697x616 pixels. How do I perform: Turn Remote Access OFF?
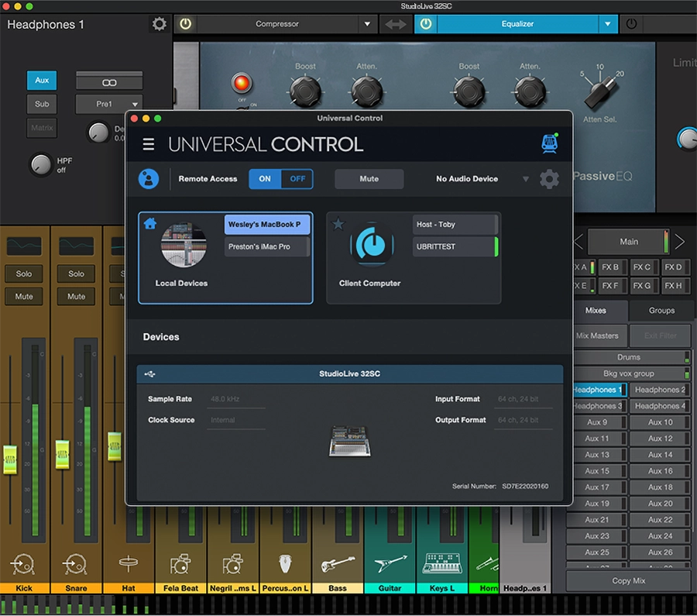297,179
